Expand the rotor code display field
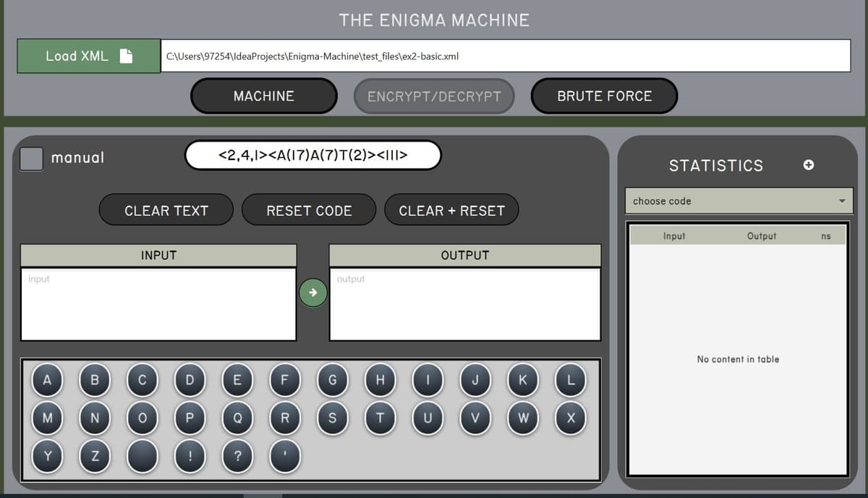868x498 pixels. [x=312, y=154]
